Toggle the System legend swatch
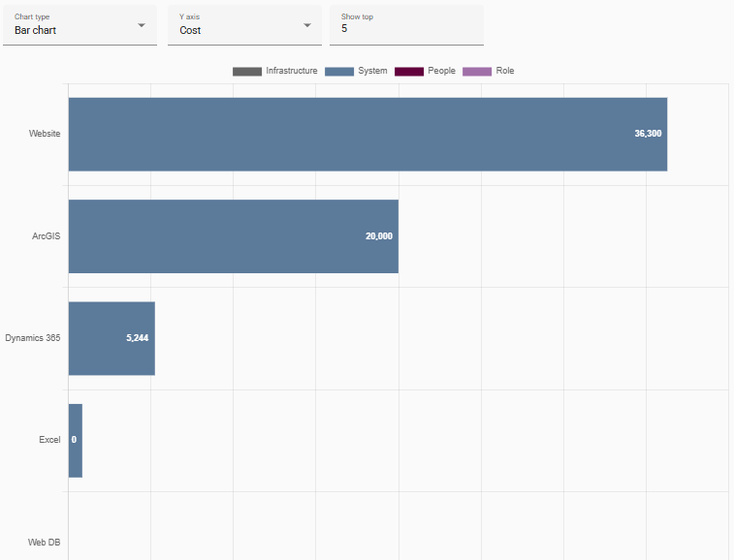Viewport: 734px width, 560px height. [x=339, y=71]
